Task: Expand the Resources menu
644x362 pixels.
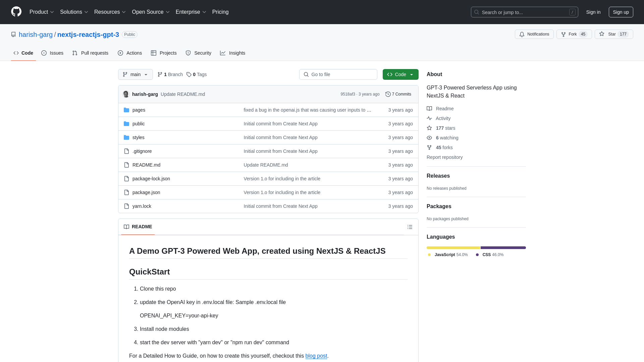Action: click(x=110, y=12)
